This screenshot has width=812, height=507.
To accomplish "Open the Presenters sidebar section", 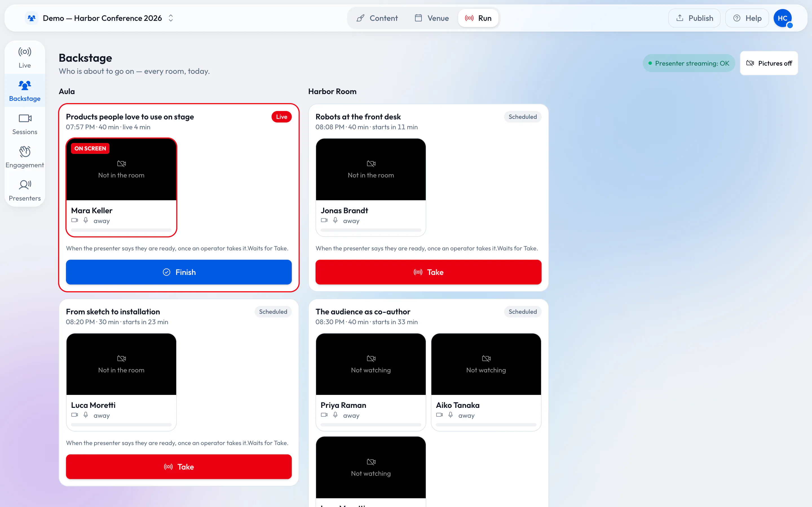I will tap(25, 191).
